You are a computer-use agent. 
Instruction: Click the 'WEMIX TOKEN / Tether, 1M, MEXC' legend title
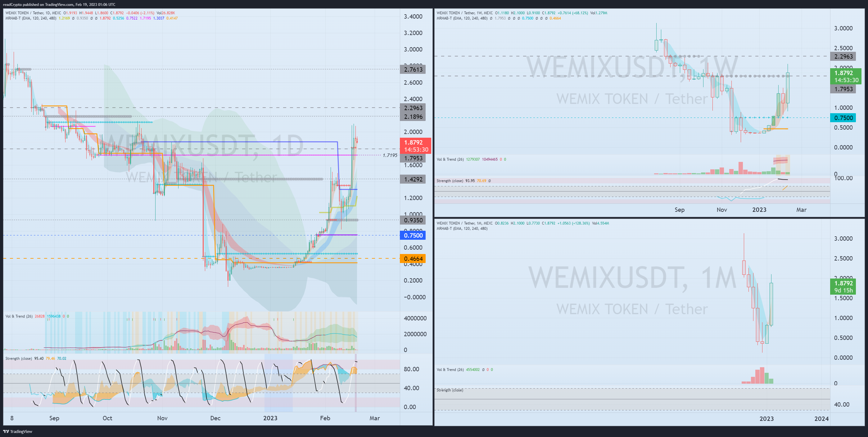click(x=465, y=223)
